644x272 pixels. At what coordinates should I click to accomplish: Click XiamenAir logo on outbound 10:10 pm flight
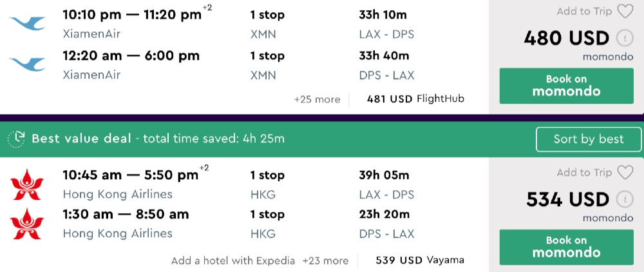point(27,23)
